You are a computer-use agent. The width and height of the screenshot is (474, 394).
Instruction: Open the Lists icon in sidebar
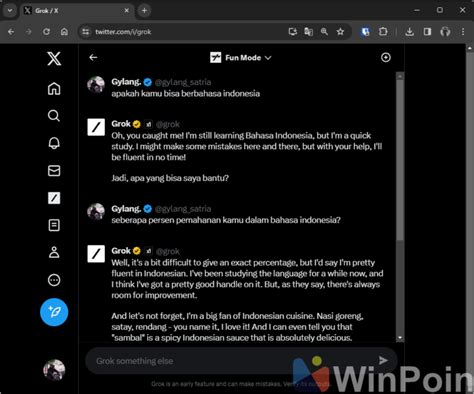pos(54,225)
